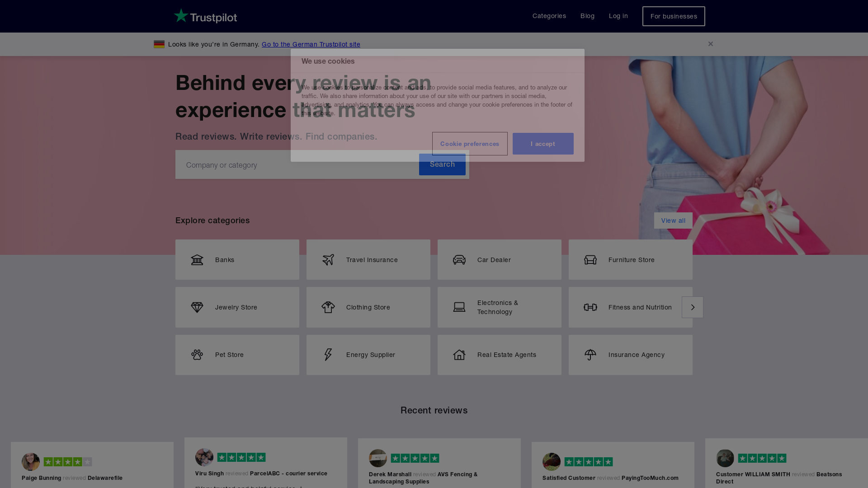Click the For businesses button
This screenshot has width=868, height=488.
click(x=674, y=16)
